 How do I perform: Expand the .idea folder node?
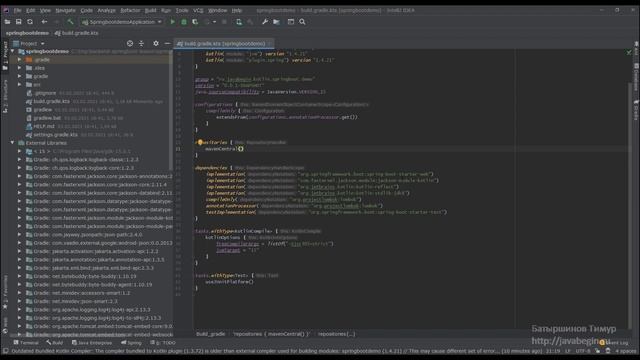click(x=19, y=68)
